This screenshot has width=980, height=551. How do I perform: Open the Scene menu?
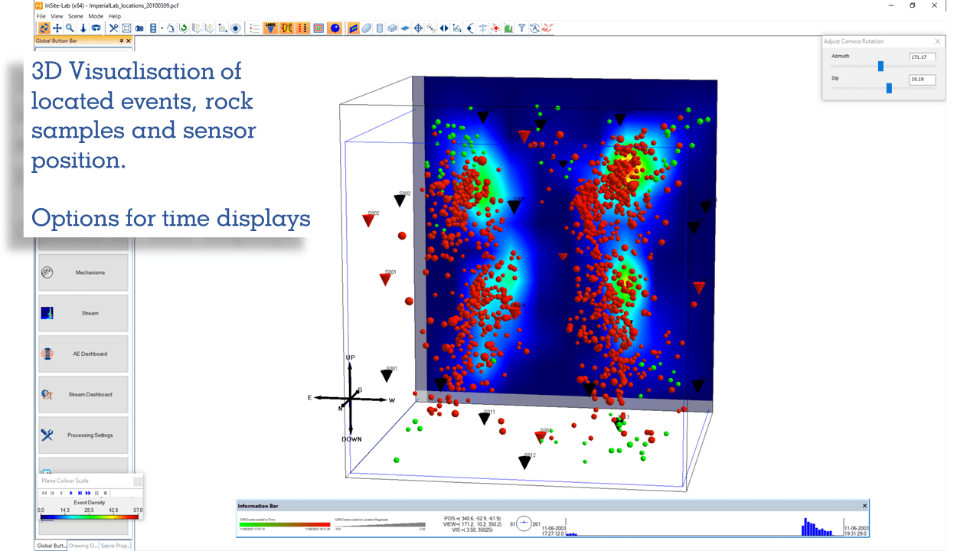(x=76, y=16)
